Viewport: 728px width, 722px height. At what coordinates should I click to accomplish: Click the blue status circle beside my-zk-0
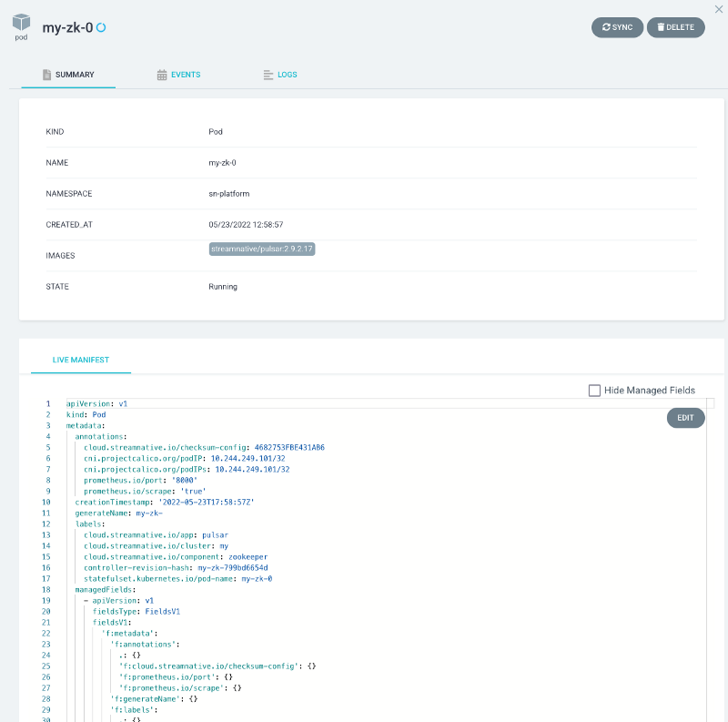(x=101, y=27)
